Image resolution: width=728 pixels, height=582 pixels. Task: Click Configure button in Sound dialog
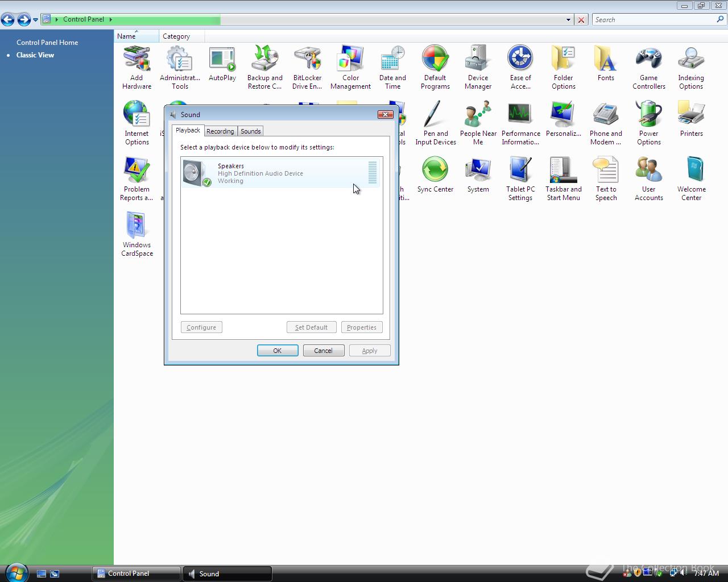tap(201, 327)
